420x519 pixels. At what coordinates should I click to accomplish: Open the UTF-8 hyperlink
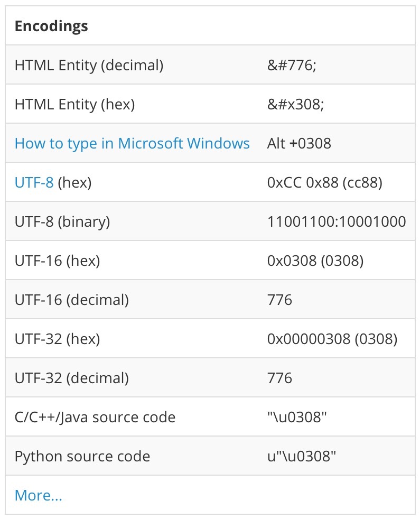[x=34, y=182]
